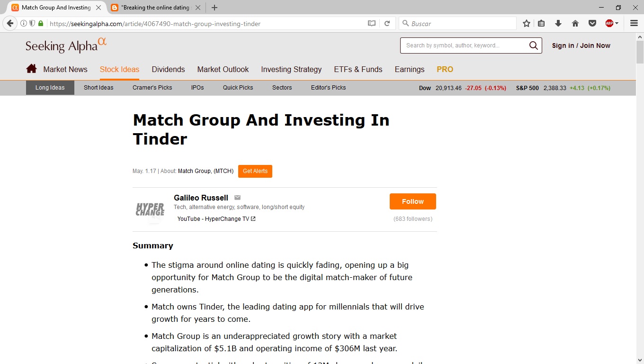Switch to the "Breaking the online dating" tab
The height and width of the screenshot is (364, 644).
155,8
